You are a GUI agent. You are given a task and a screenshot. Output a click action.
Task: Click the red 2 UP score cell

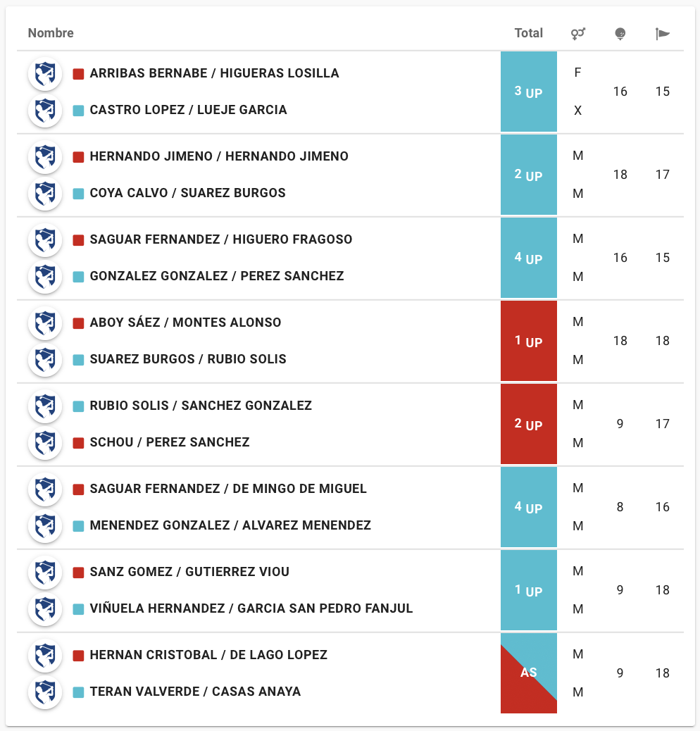click(529, 425)
